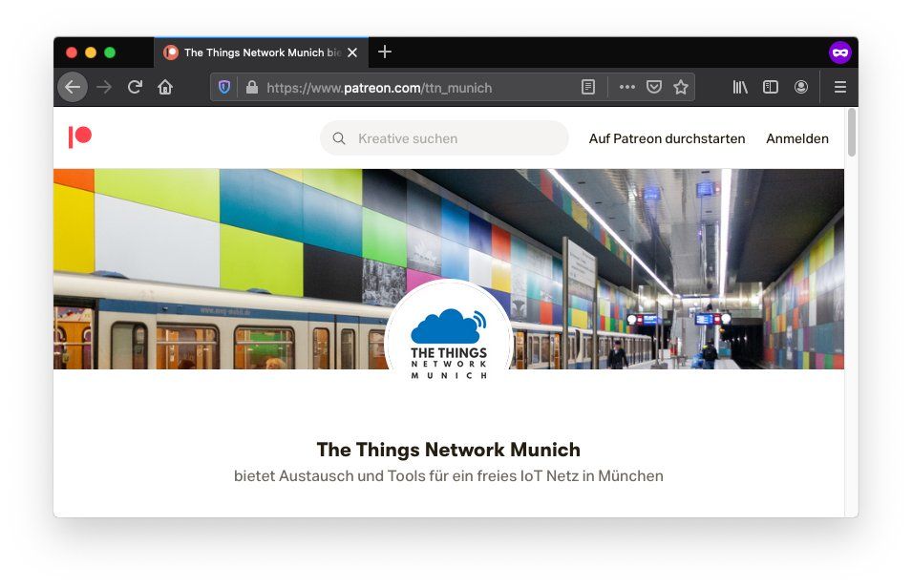The height and width of the screenshot is (588, 912).
Task: Bookmark this page with the star
Action: coord(681,87)
